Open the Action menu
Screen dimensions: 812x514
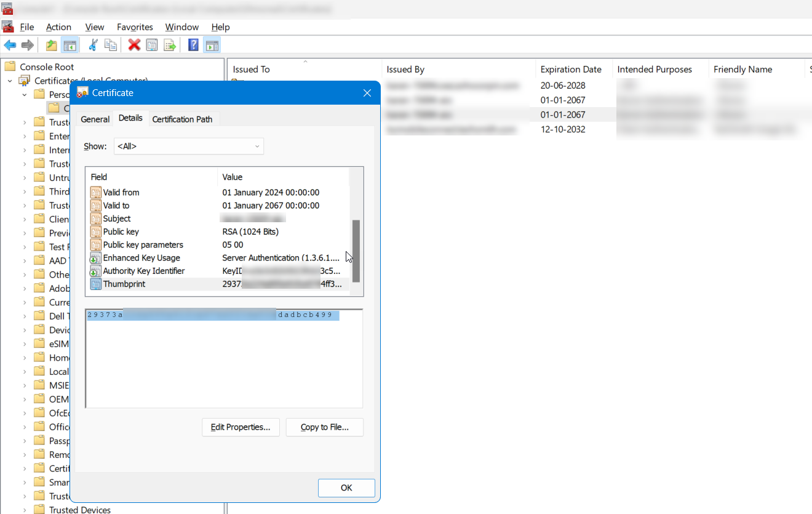(x=58, y=27)
